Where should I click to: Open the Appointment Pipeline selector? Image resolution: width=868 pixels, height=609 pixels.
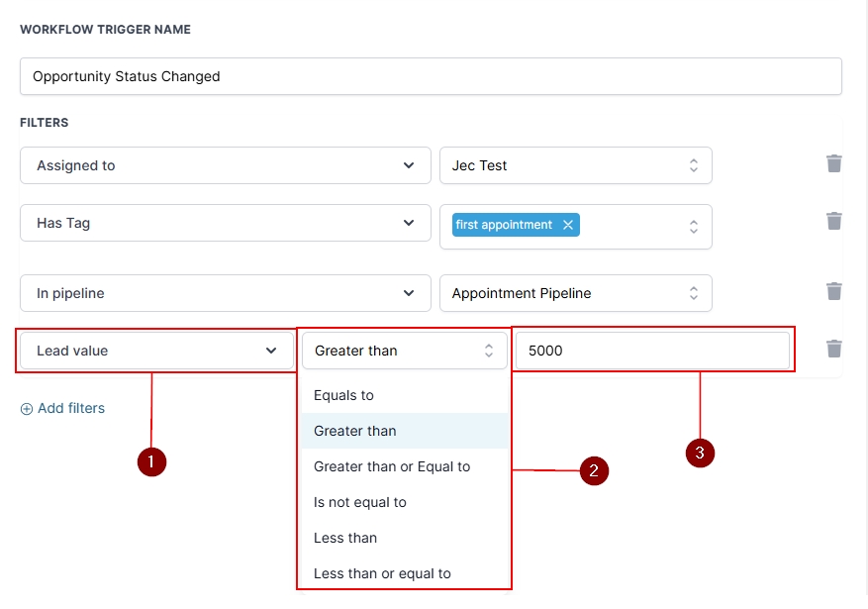coord(575,293)
